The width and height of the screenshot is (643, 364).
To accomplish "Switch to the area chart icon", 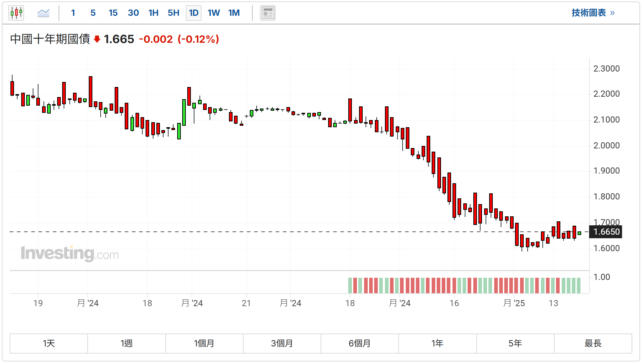I will coord(43,13).
